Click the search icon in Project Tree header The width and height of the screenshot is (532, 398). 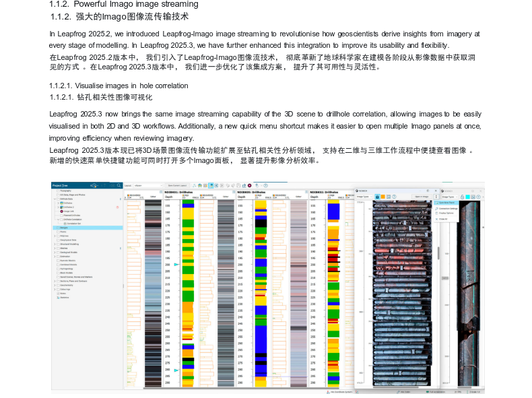[119, 185]
